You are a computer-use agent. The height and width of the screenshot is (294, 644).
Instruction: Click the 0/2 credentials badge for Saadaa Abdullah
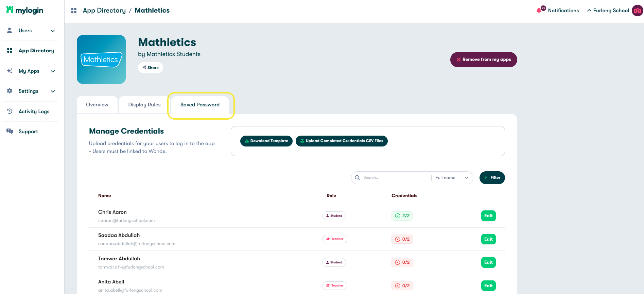click(x=402, y=239)
